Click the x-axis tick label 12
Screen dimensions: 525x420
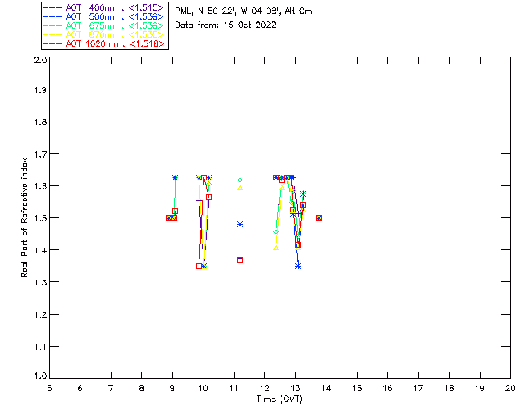[264, 388]
